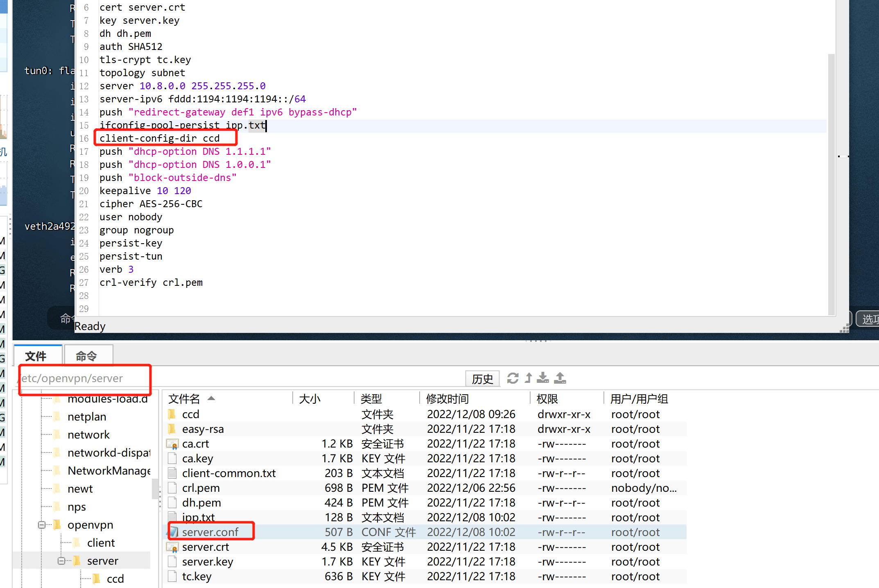Screen dimensions: 879x588
Task: Switch to the 命令 tab
Action: point(86,356)
